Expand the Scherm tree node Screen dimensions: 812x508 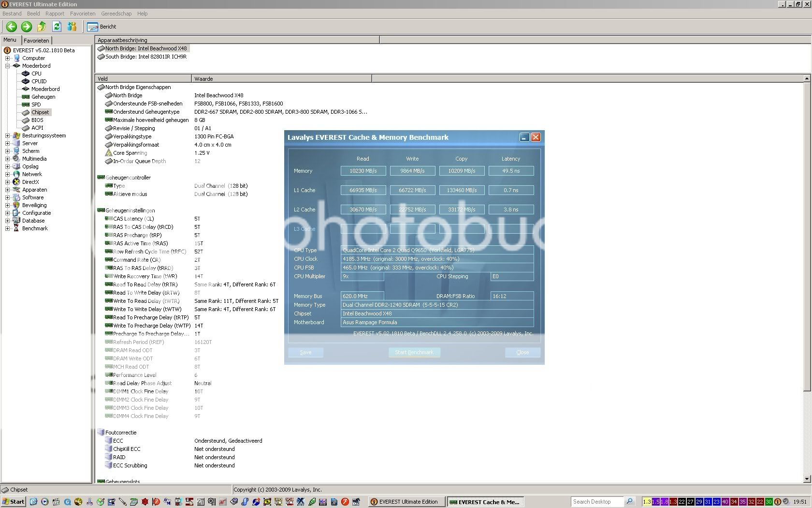coord(8,151)
